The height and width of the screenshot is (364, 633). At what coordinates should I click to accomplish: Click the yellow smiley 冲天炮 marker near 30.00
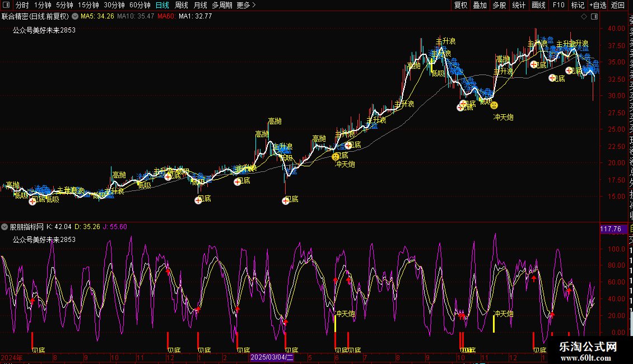pyautogui.click(x=494, y=105)
